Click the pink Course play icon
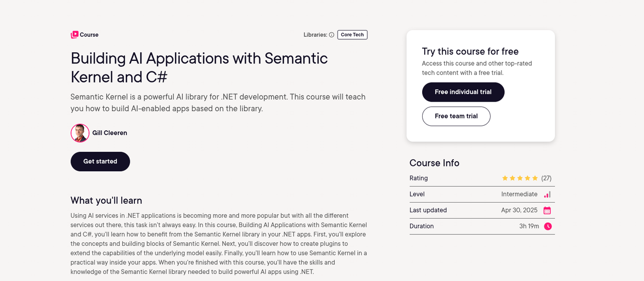This screenshot has height=281, width=644. coord(74,35)
